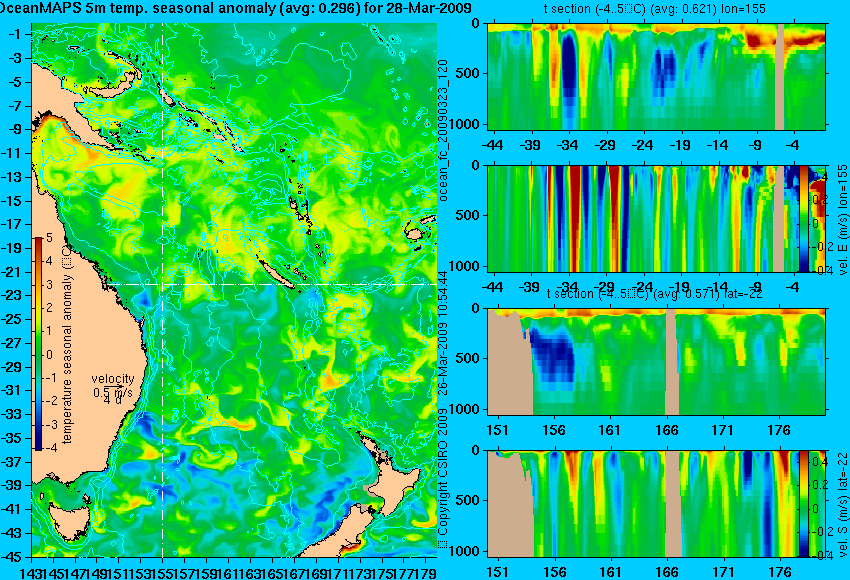Click the '-9' latitude tick under lon=155 temperature section
This screenshot has height=580, width=850.
point(755,145)
